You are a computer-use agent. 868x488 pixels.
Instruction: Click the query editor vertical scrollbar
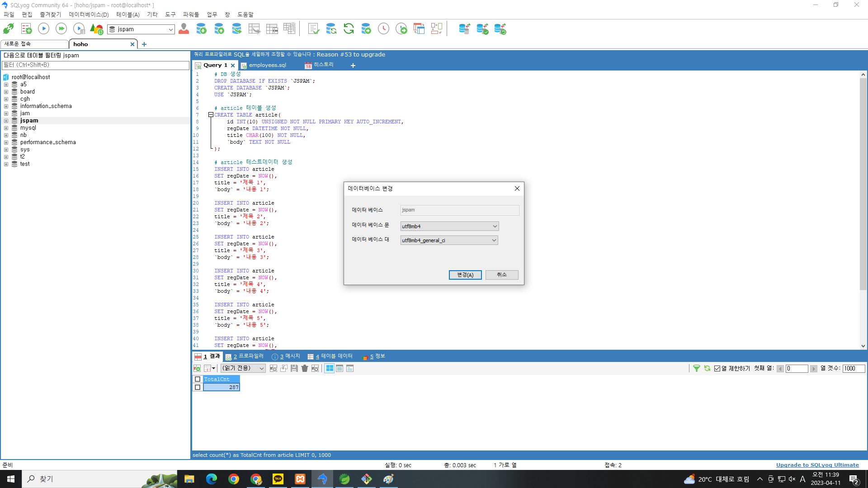[863, 181]
